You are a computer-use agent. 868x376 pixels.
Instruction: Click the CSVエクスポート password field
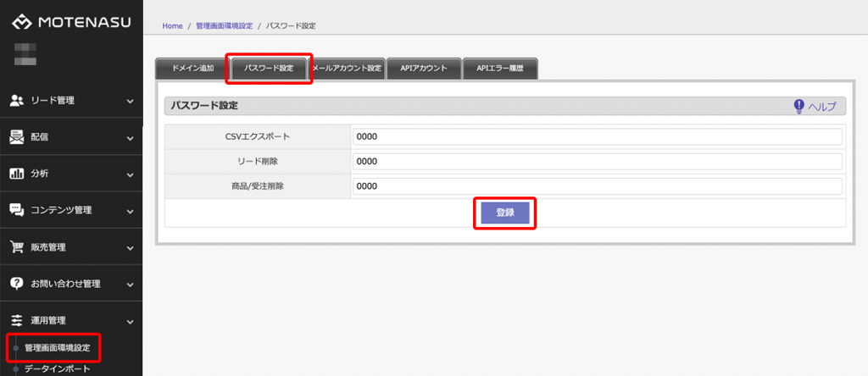597,136
